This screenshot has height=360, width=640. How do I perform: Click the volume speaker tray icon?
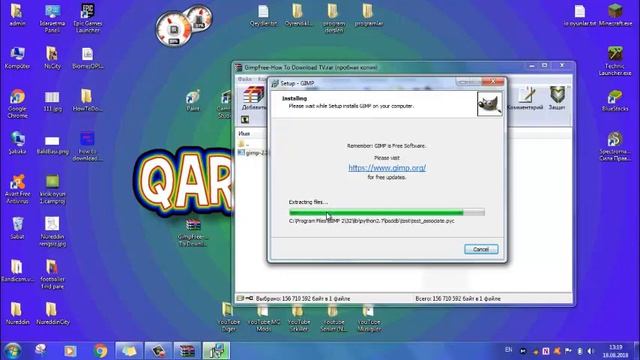591,351
